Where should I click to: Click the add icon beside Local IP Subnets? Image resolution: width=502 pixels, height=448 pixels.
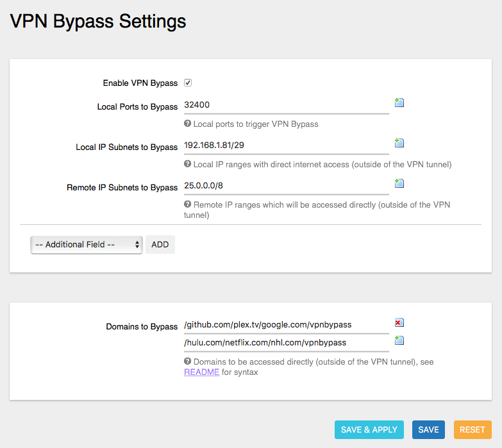(399, 143)
